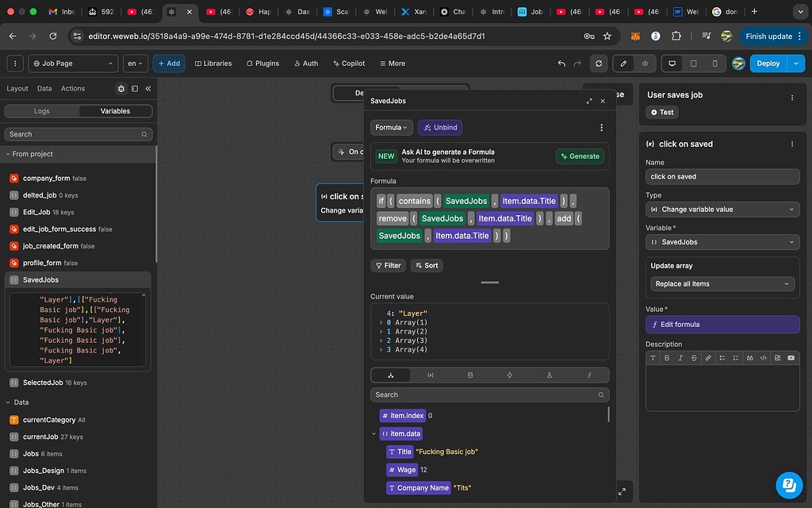
Task: Enable italic formatting in the Description toolbar
Action: 680,358
